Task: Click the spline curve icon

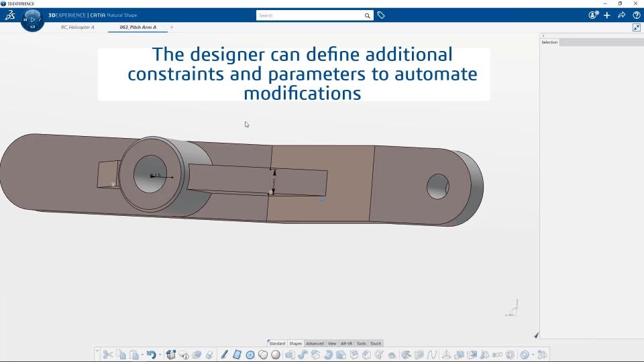Action: point(431,355)
